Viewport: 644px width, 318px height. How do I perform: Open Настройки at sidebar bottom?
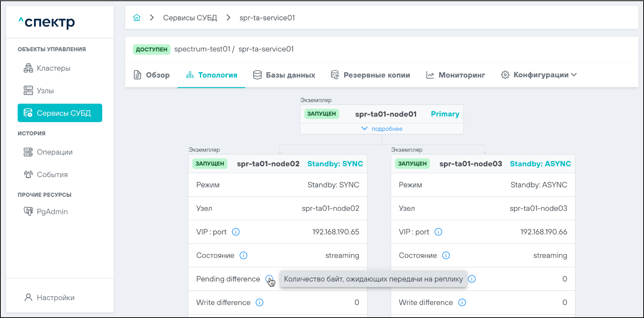(55, 298)
